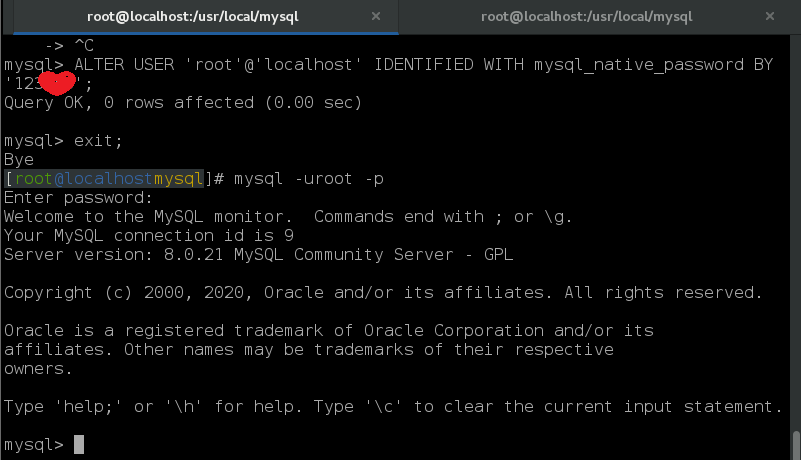801x460 pixels.
Task: Click the 'mysql -uroot -p' command text
Action: (x=308, y=178)
